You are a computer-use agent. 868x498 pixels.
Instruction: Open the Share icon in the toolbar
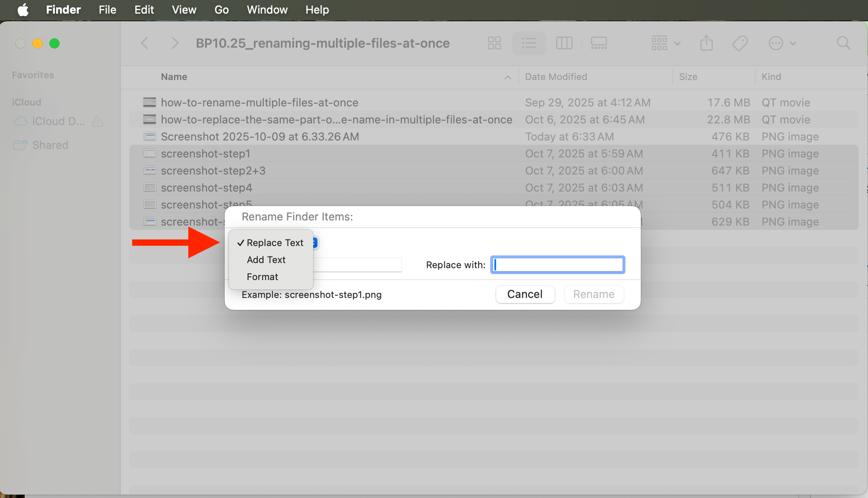[706, 43]
